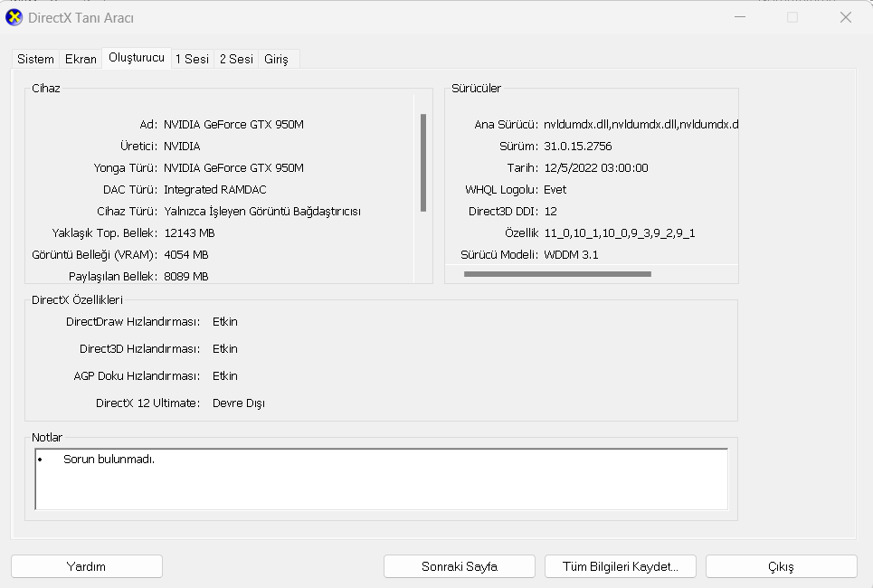The height and width of the screenshot is (588, 873).
Task: Click the 8089 MB shared memory value
Action: tap(186, 276)
